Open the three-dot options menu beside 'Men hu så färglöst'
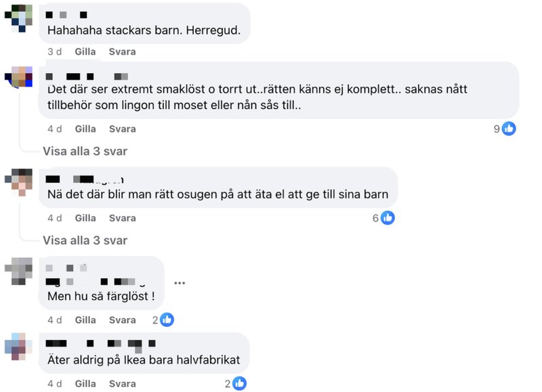The height and width of the screenshot is (392, 542). coord(180,283)
